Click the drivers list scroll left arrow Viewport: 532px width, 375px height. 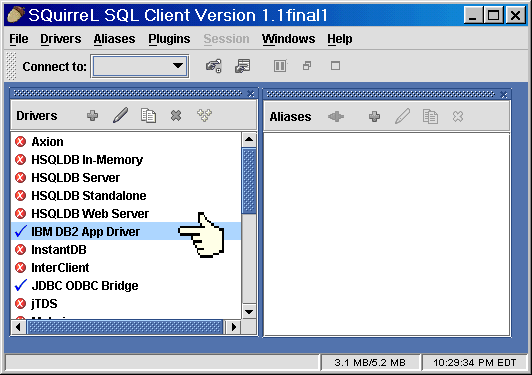click(x=18, y=327)
